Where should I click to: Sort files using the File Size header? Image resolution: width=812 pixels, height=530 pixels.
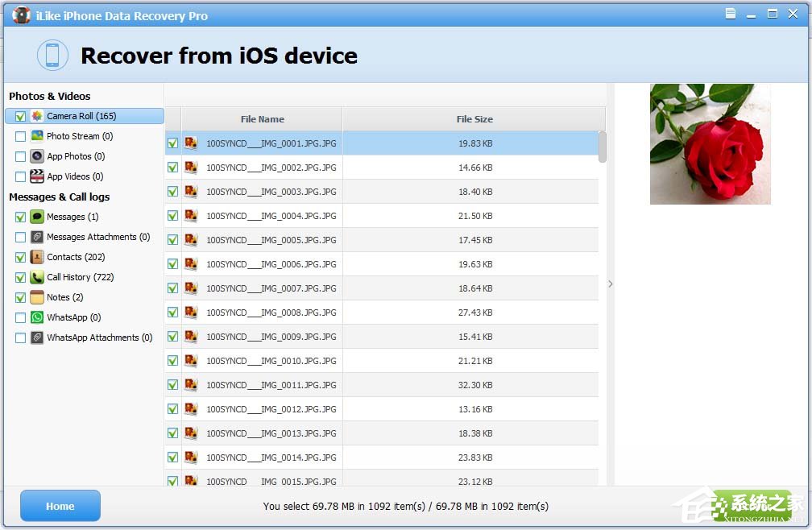(474, 118)
